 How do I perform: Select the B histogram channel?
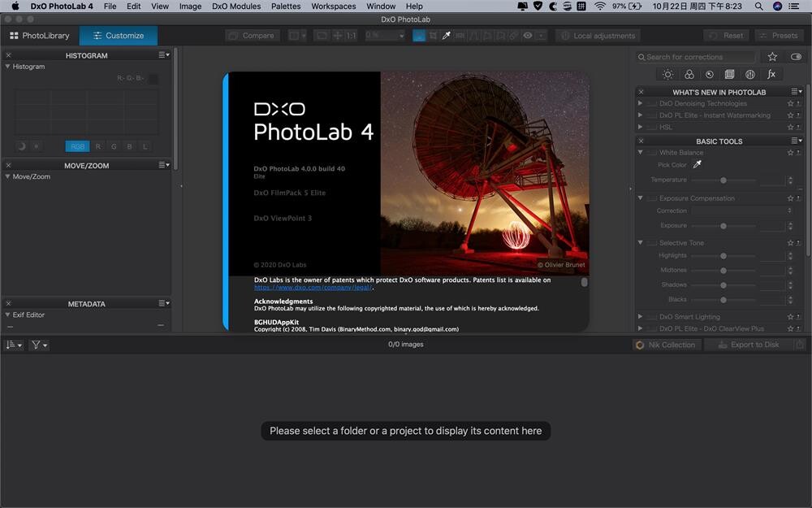tap(129, 146)
